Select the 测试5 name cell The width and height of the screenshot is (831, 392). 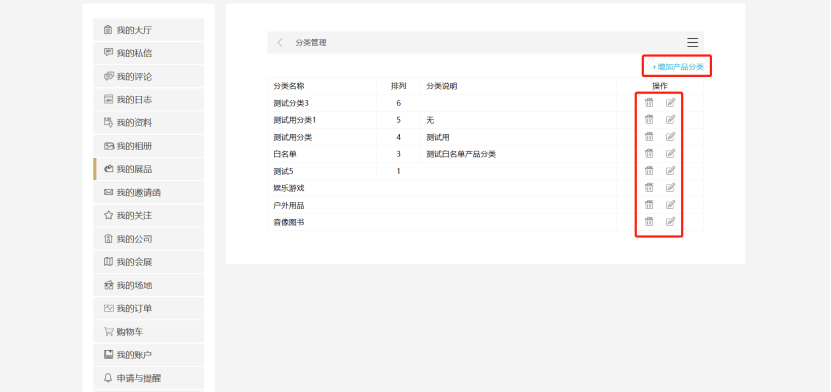322,171
